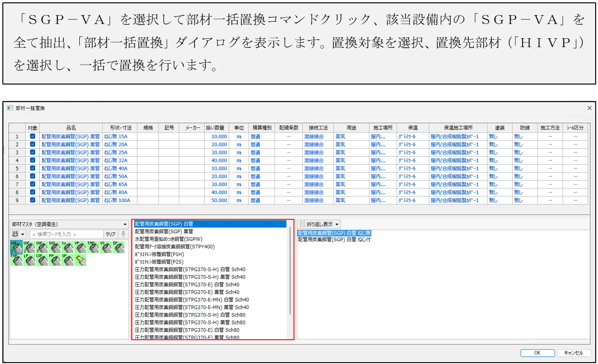Viewport: 598px width, 364px height.
Task: Open the dropdown arrow beside the search icon
Action: click(23, 234)
